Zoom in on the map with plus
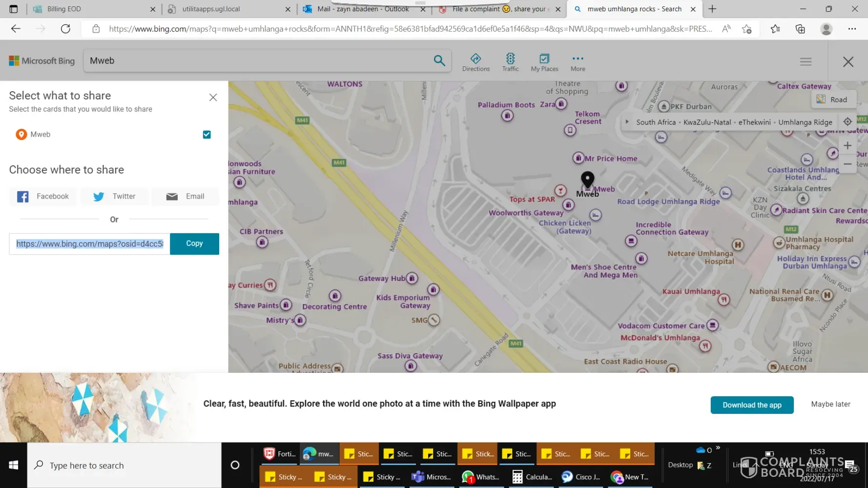868x488 pixels. point(847,145)
